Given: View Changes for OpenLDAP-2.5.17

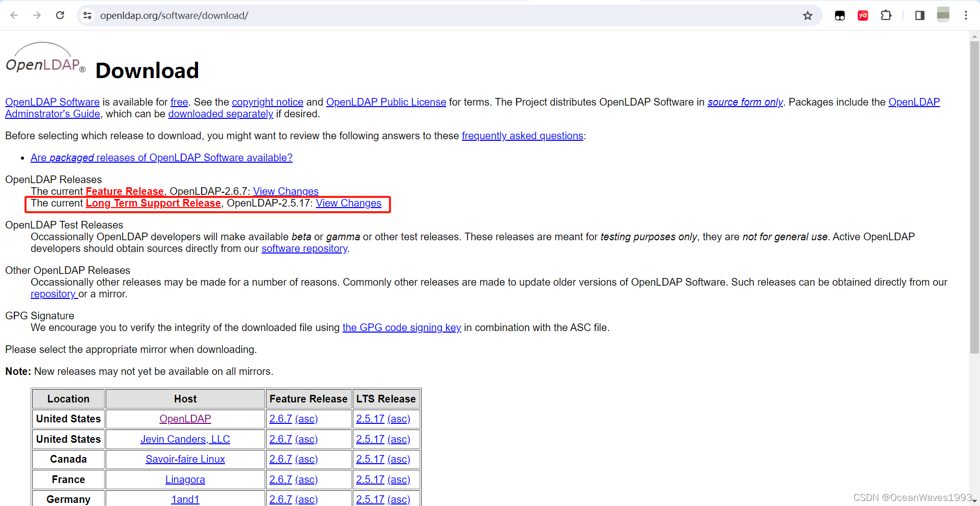Looking at the screenshot, I should (349, 203).
